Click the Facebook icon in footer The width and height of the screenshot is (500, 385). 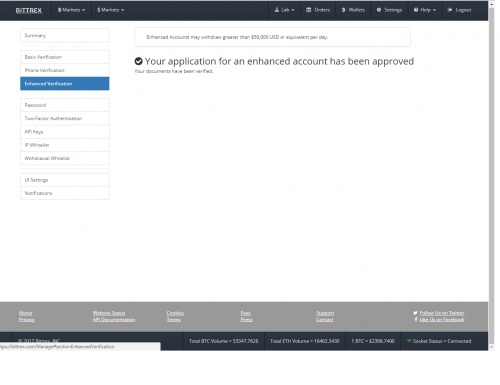(416, 319)
